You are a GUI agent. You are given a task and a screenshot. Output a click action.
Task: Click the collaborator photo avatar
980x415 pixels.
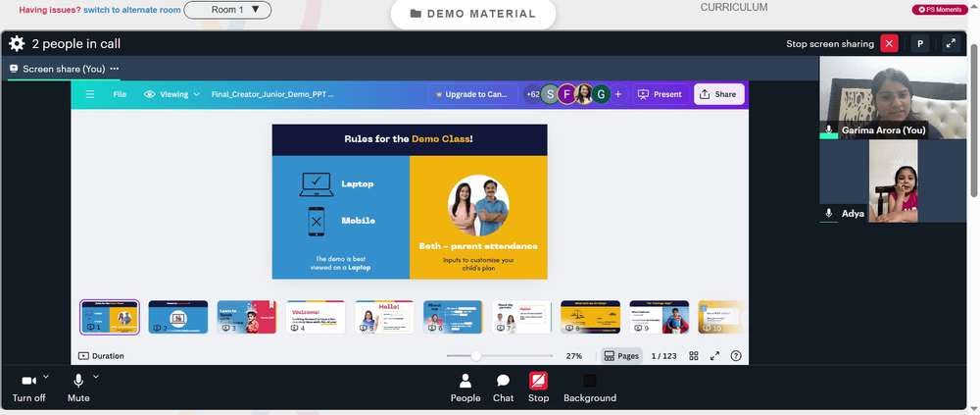pos(584,94)
